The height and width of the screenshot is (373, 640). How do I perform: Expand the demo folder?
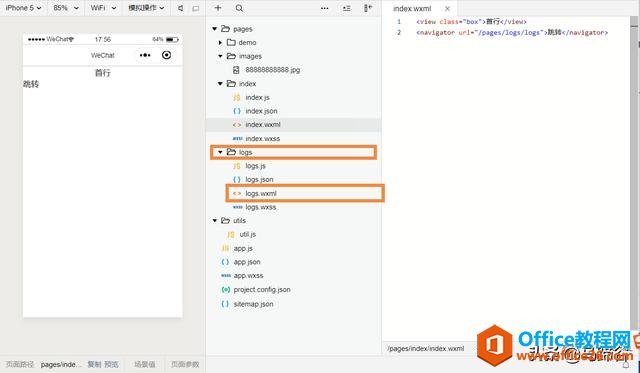220,42
